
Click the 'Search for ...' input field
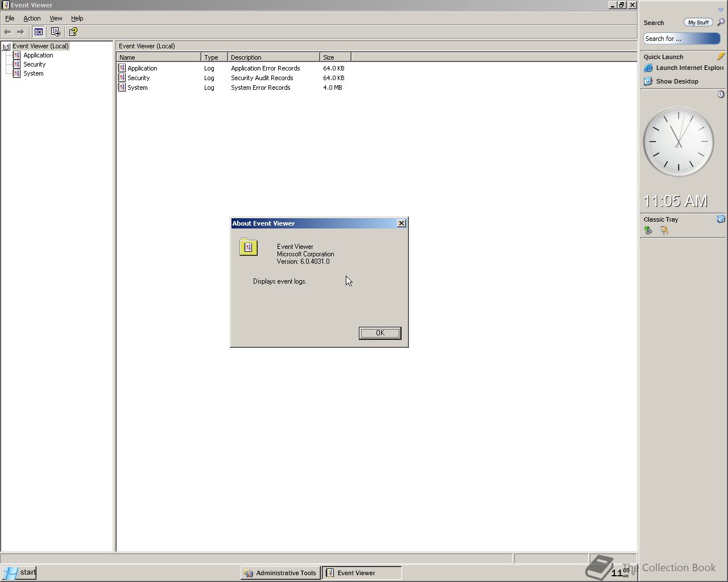(x=681, y=39)
